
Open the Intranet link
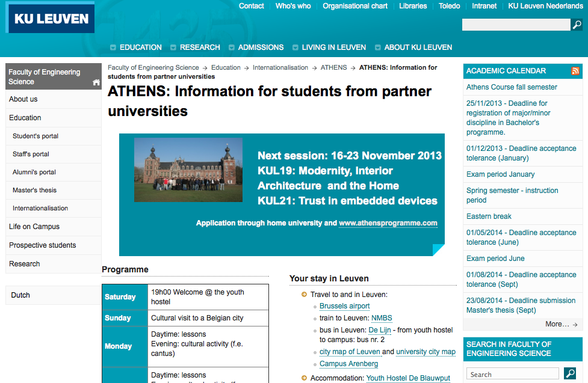484,6
